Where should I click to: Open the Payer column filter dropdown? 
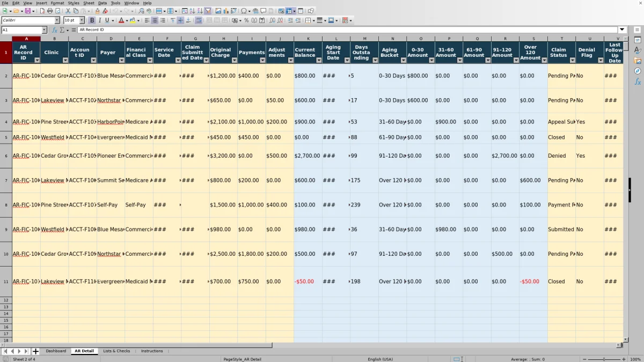121,61
